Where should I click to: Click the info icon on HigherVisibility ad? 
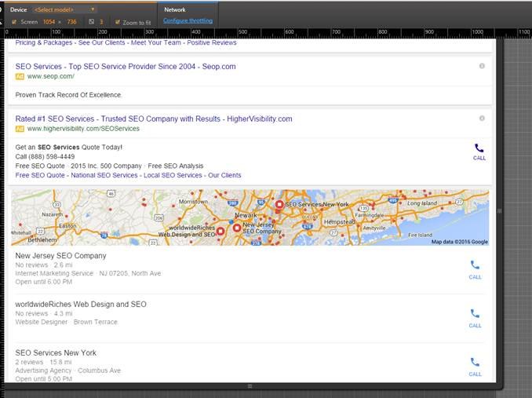pos(482,118)
